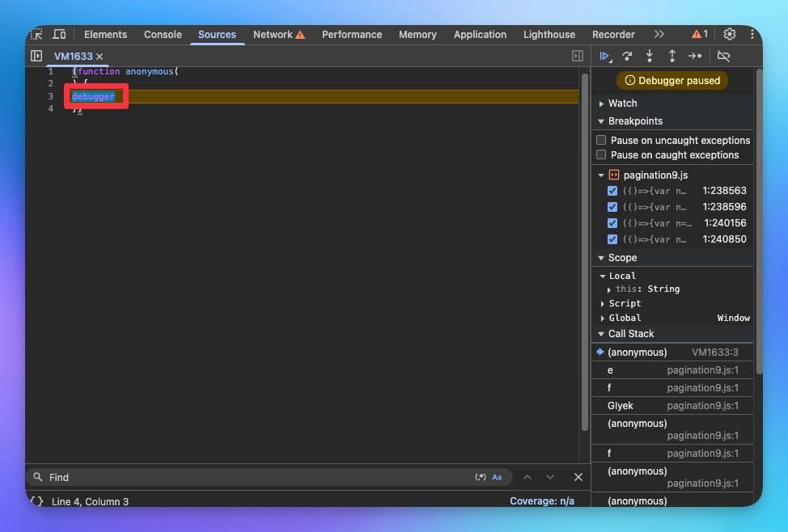Open the Memory tab
Image resolution: width=788 pixels, height=532 pixels.
tap(417, 34)
